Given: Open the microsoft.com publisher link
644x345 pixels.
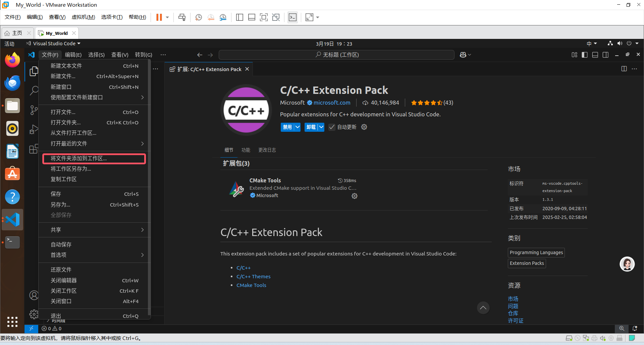Looking at the screenshot, I should [332, 103].
